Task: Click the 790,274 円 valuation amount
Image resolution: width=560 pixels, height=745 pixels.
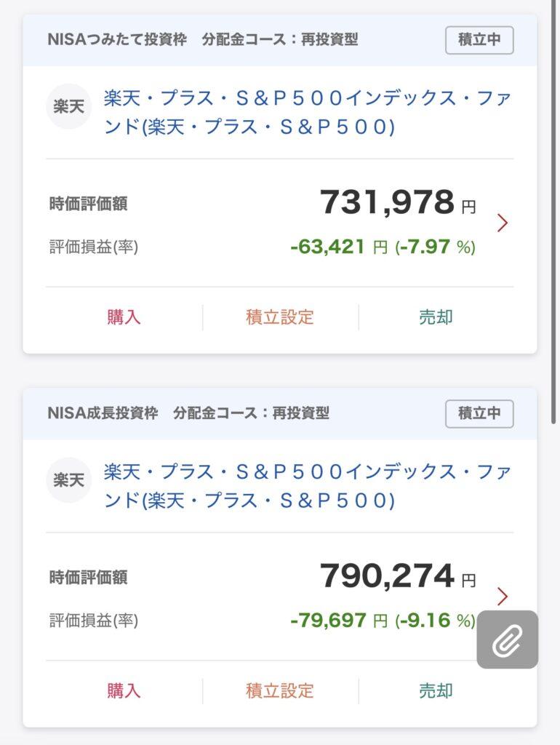Action: (397, 577)
